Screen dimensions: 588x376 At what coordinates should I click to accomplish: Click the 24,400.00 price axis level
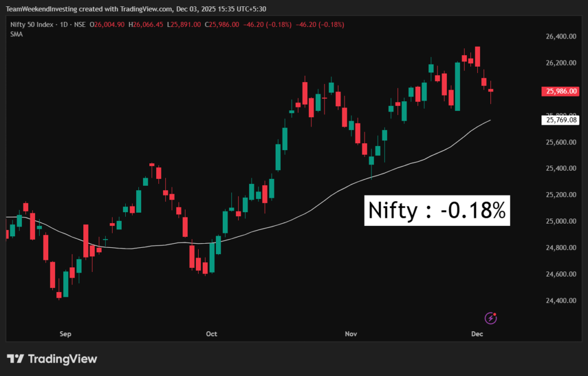click(x=561, y=301)
